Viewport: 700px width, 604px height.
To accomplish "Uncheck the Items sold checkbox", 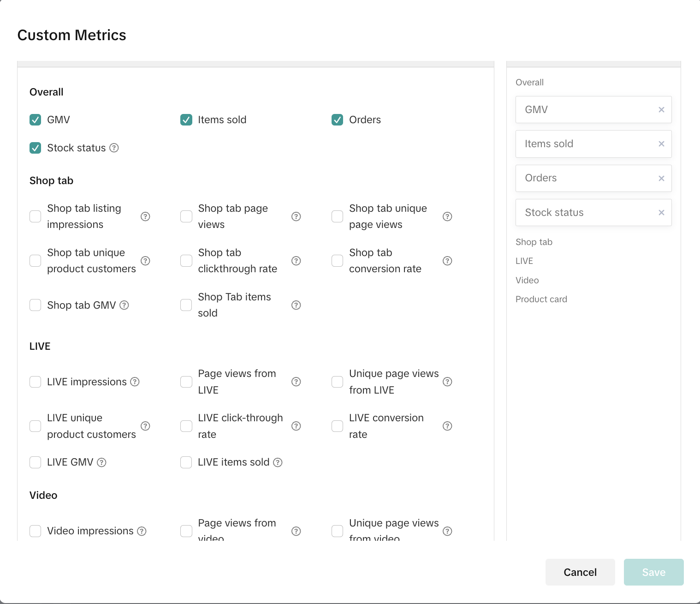I will (186, 120).
